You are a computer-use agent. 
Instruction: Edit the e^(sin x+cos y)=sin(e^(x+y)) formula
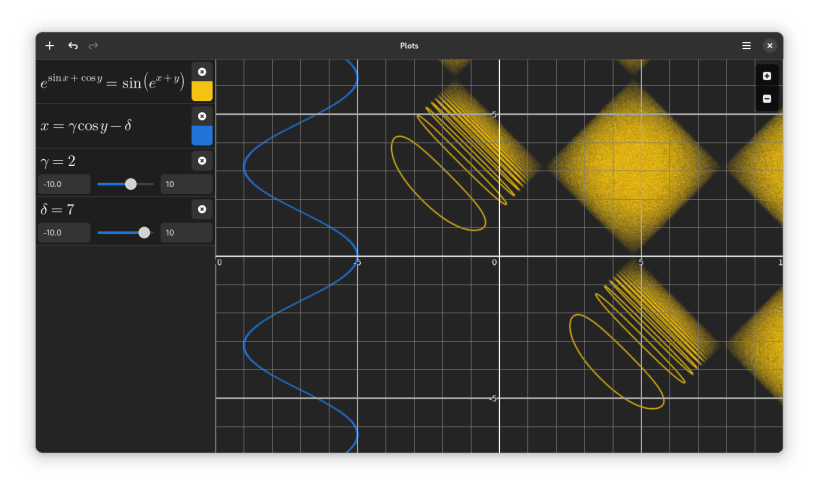tap(113, 81)
